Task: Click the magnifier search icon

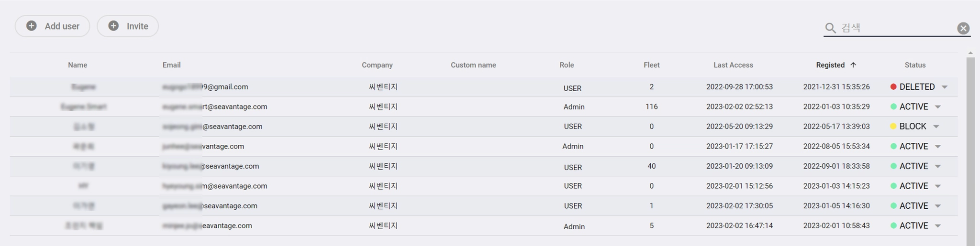Action: (x=831, y=28)
